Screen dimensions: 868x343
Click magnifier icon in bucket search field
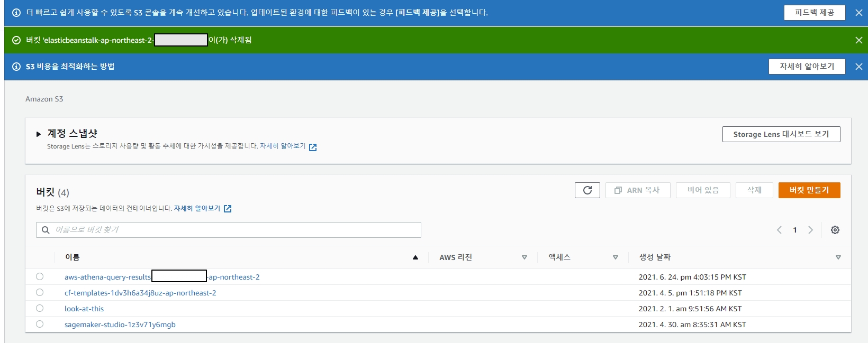(x=46, y=230)
